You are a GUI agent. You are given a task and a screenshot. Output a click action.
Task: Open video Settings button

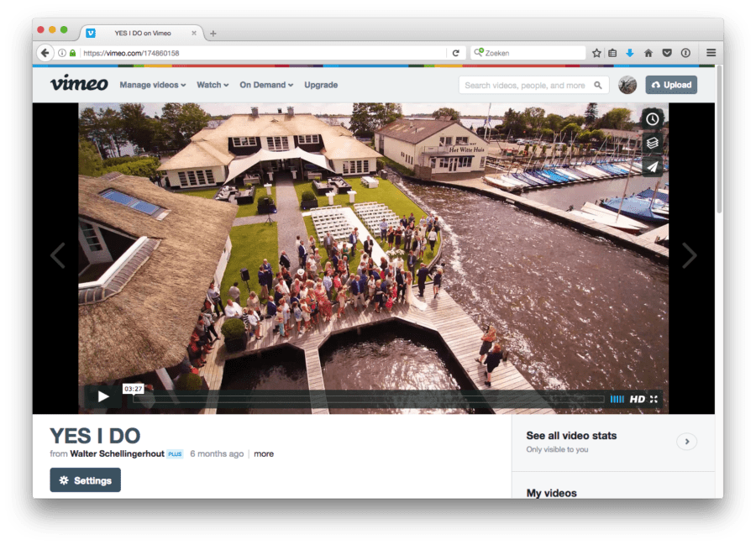(86, 480)
